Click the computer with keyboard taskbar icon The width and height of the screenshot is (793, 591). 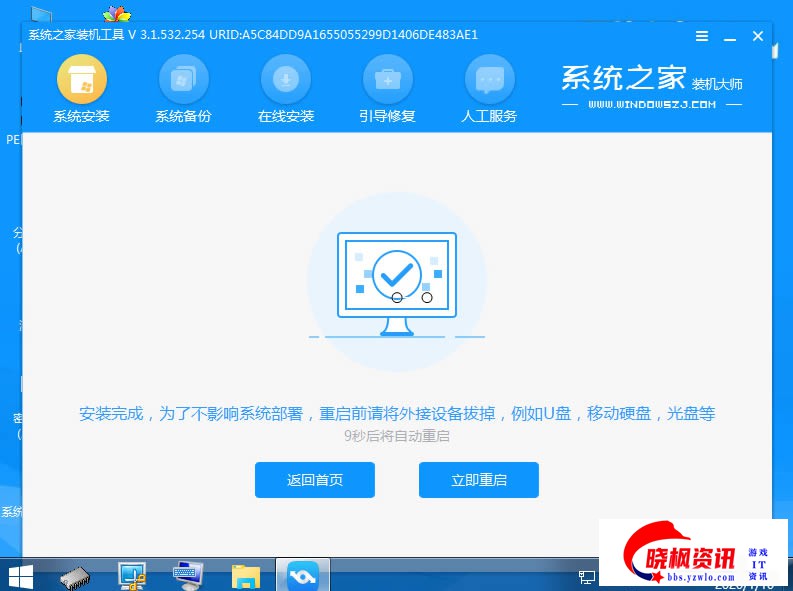point(188,575)
